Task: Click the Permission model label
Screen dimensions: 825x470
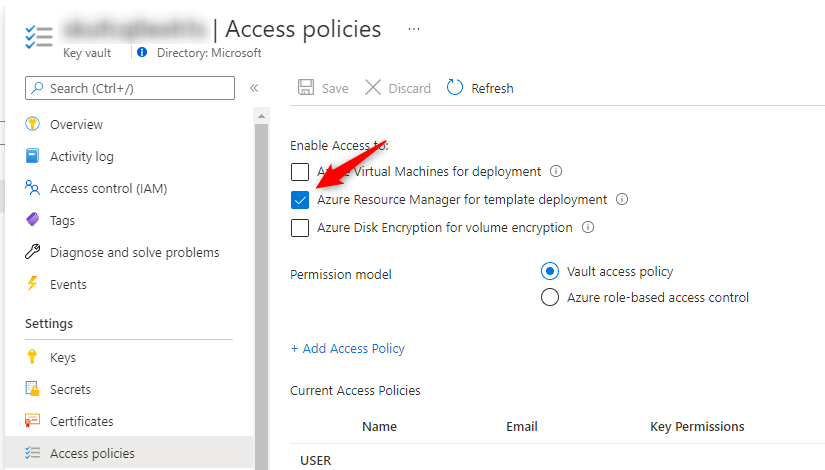Action: coord(341,274)
